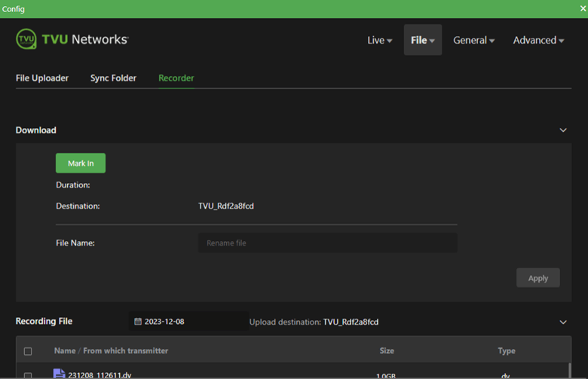The height and width of the screenshot is (379, 588).
Task: Collapse the Recording File section chevron
Action: [x=563, y=322]
